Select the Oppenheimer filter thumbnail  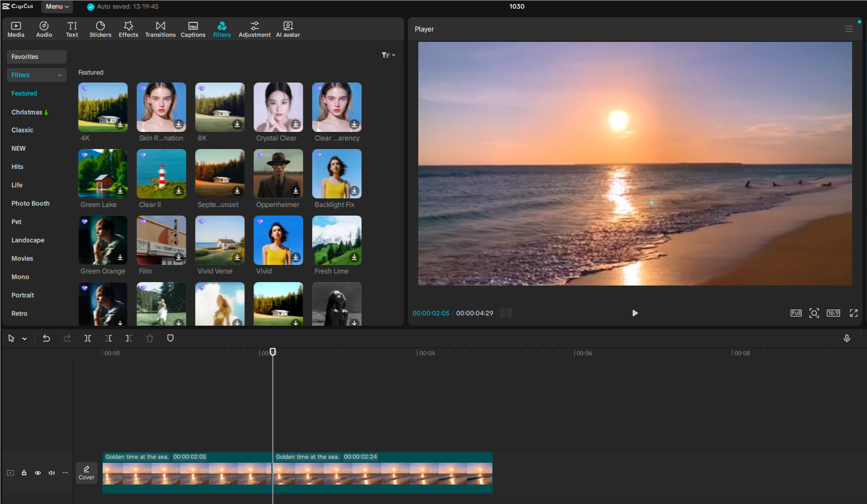click(278, 173)
